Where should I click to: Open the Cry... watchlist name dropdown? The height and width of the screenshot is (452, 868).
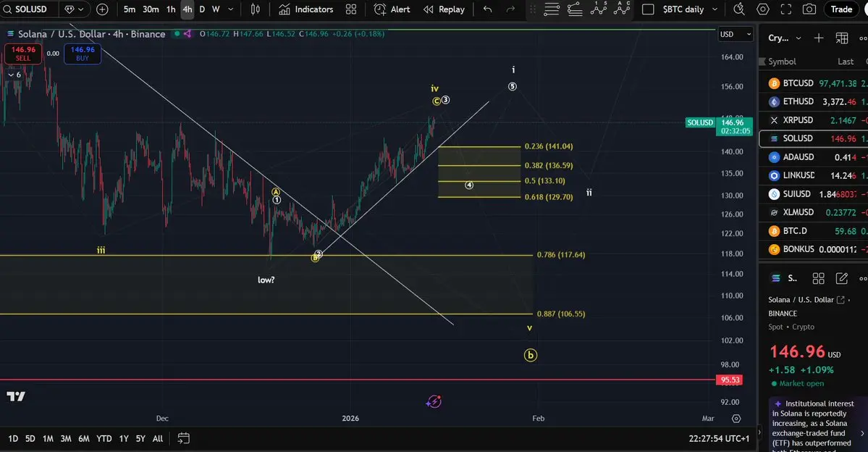pyautogui.click(x=785, y=38)
